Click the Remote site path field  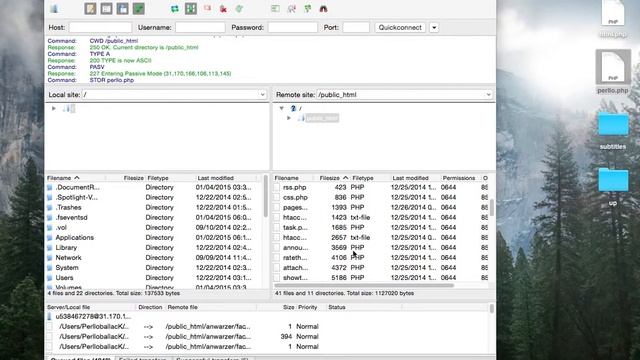(x=404, y=95)
